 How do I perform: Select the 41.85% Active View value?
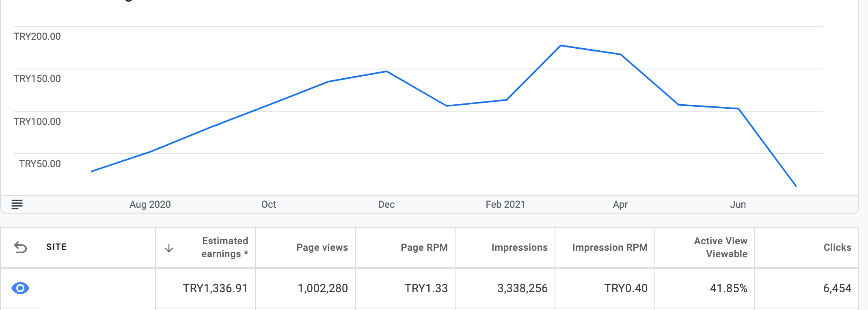728,288
